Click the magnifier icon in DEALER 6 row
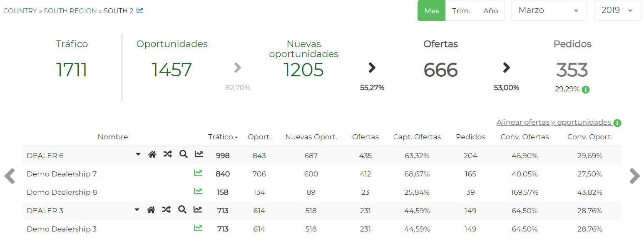The width and height of the screenshot is (644, 244). (183, 155)
